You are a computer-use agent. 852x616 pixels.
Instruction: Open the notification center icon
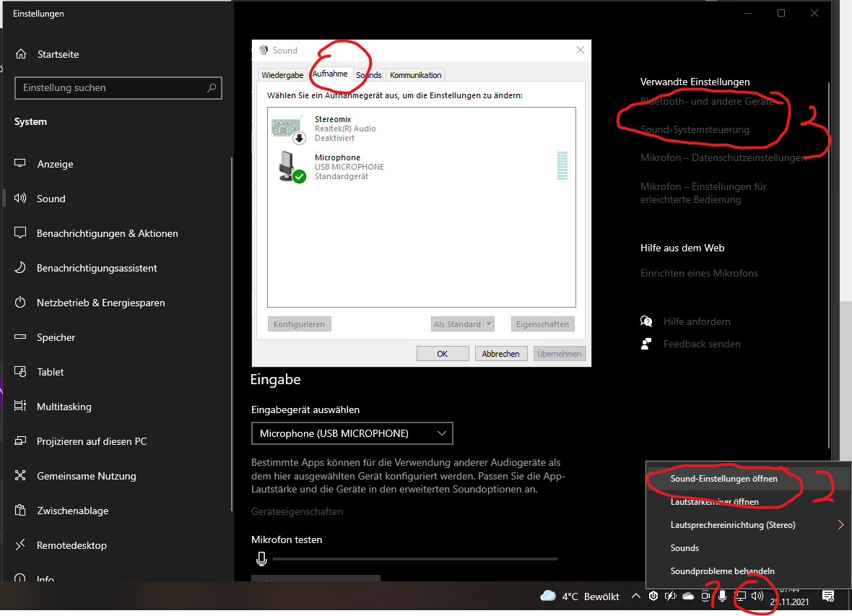coord(828,596)
